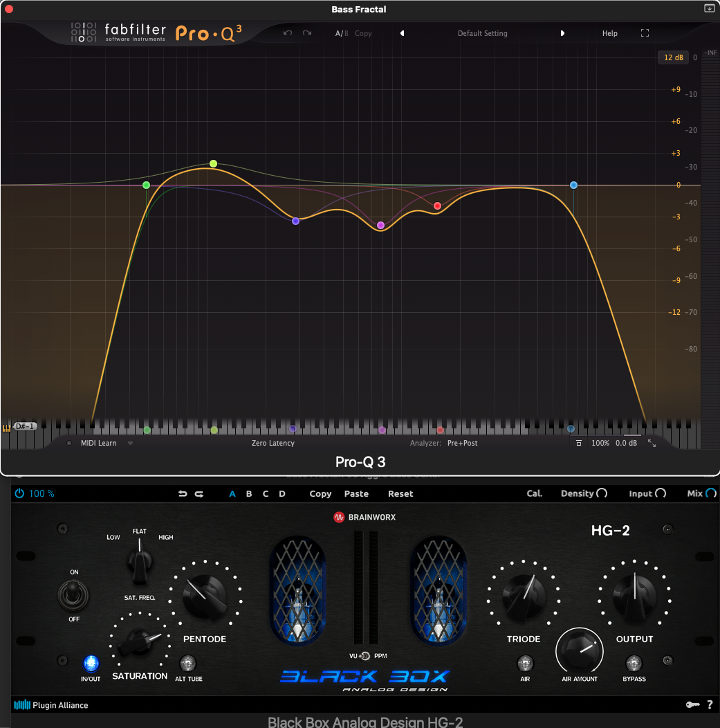Viewport: 720px width, 728px height.
Task: Click the OUTPUT knob
Action: pyautogui.click(x=635, y=596)
